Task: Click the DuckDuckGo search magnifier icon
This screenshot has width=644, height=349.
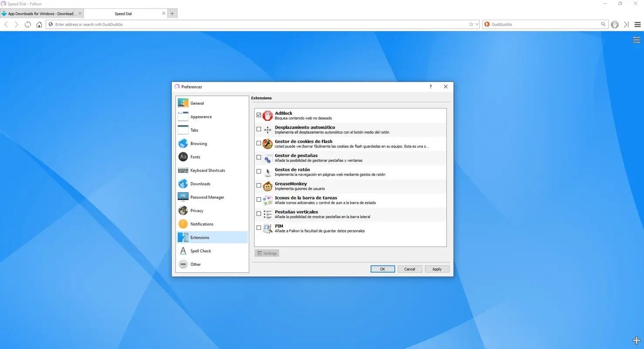Action: pos(603,24)
